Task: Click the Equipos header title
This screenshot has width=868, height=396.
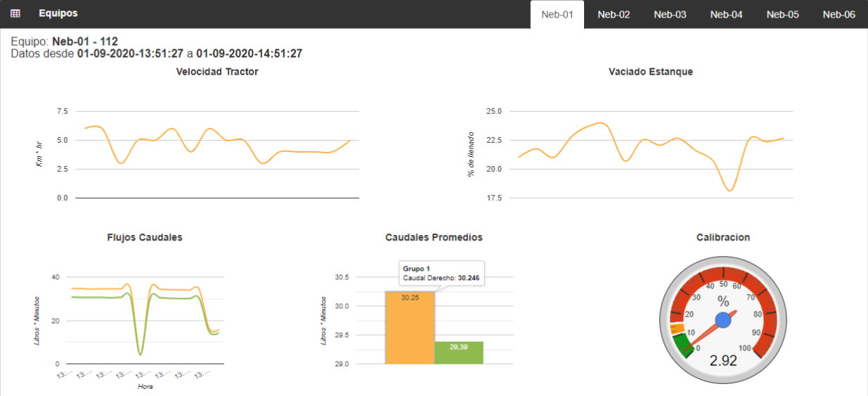Action: pyautogui.click(x=58, y=13)
